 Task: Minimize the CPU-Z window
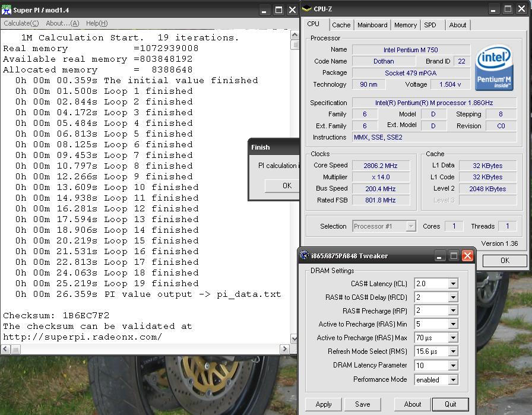click(493, 9)
